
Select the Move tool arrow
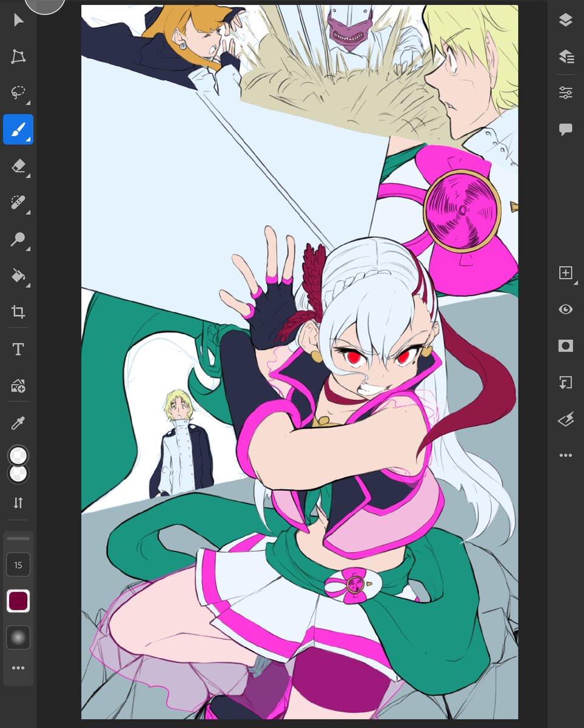coord(18,20)
